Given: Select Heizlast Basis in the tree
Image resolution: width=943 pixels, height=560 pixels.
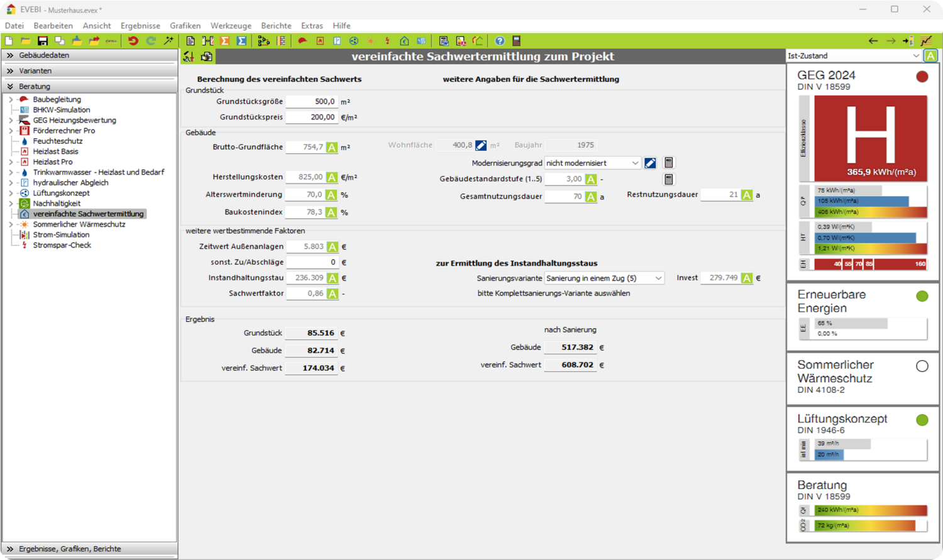Looking at the screenshot, I should (x=55, y=151).
